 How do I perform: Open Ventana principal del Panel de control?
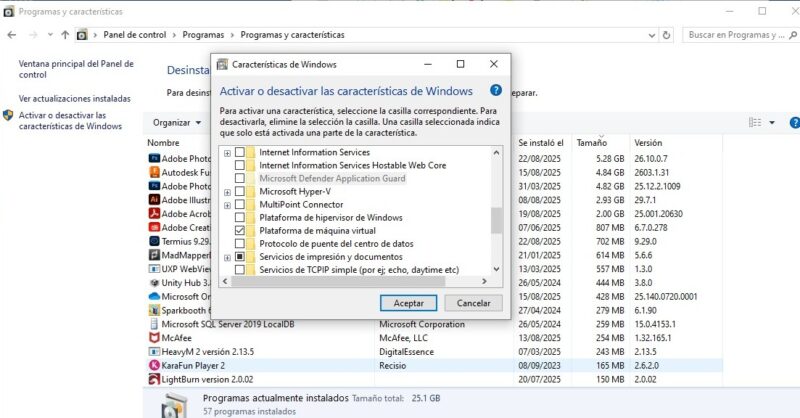click(x=76, y=69)
